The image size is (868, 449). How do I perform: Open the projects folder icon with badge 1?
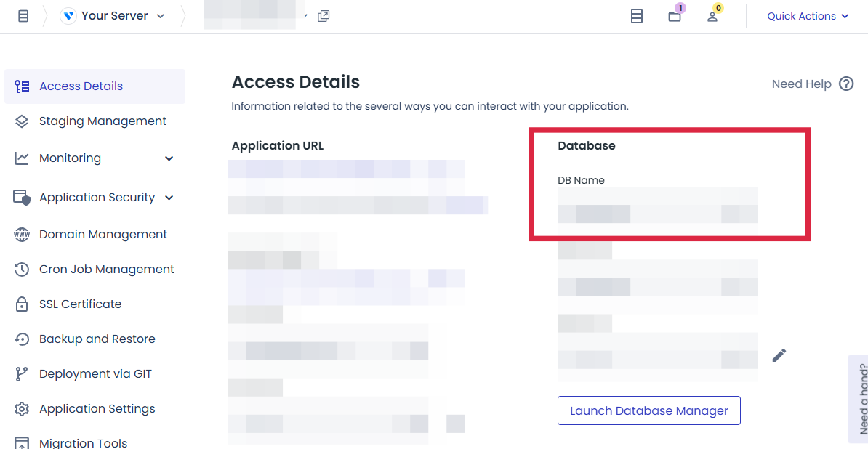point(675,16)
